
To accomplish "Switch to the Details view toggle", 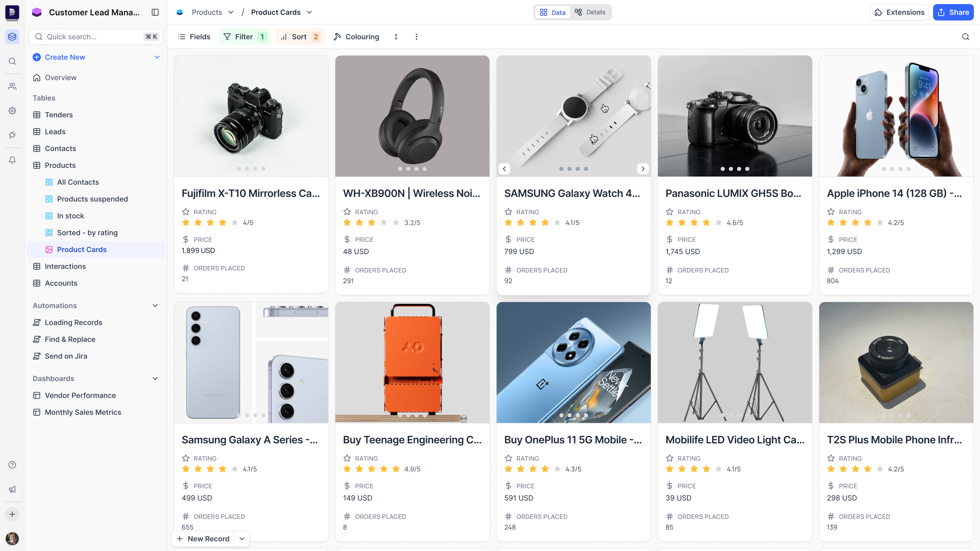I will pos(590,12).
